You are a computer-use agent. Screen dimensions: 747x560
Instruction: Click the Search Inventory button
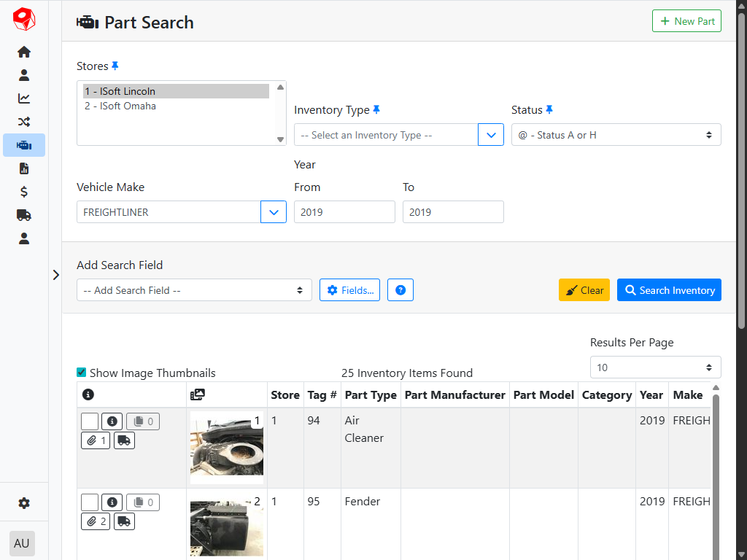[669, 290]
